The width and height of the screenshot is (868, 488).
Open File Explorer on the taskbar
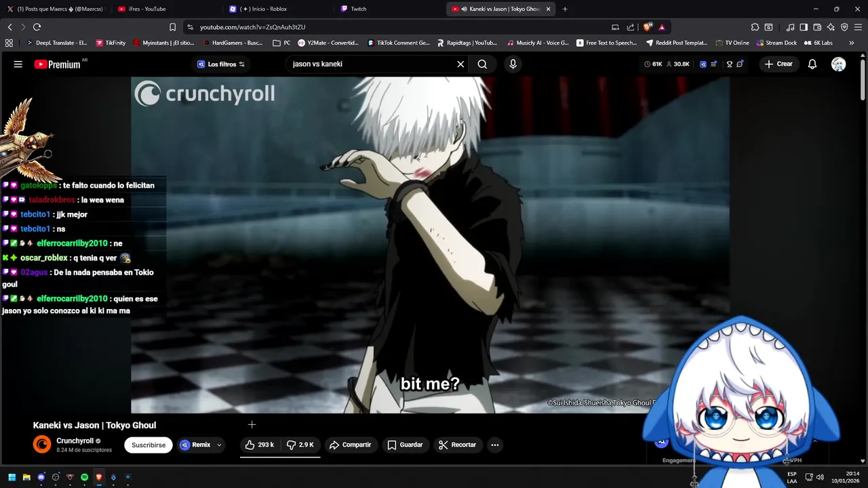pos(26,477)
